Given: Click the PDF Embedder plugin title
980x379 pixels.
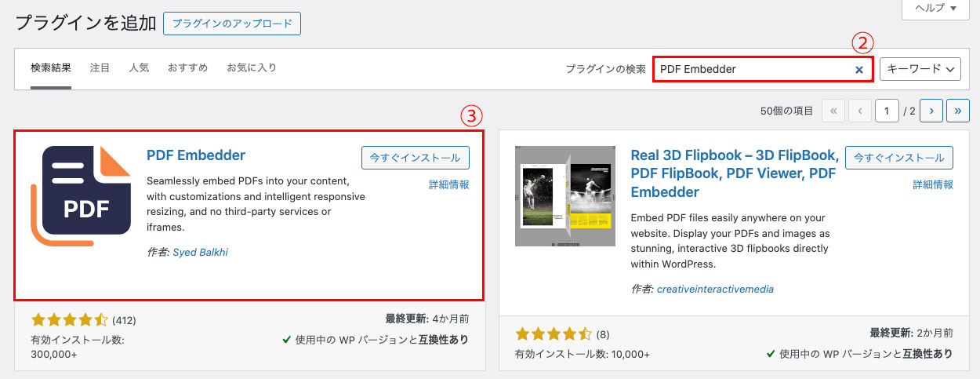Looking at the screenshot, I should click(196, 155).
